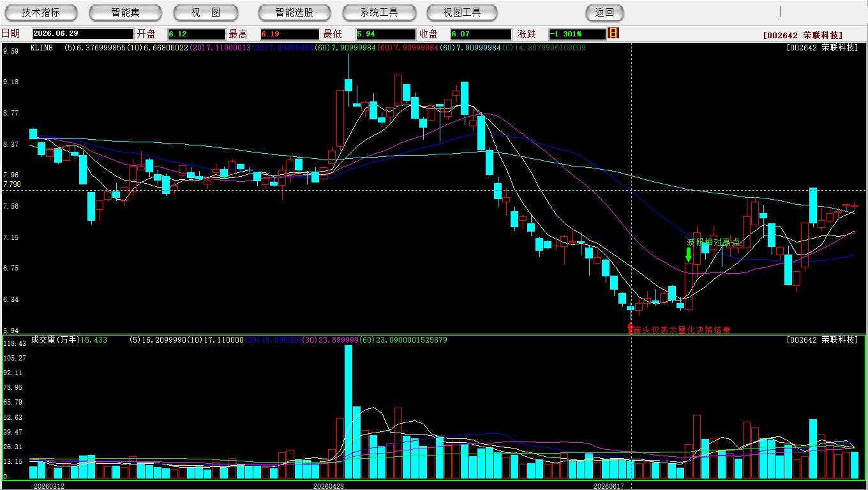Click the 20260428 date axis label

coord(329,486)
